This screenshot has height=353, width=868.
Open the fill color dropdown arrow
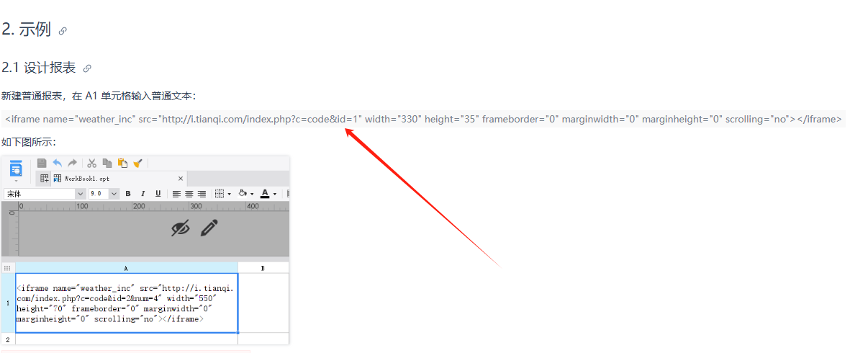click(x=252, y=194)
